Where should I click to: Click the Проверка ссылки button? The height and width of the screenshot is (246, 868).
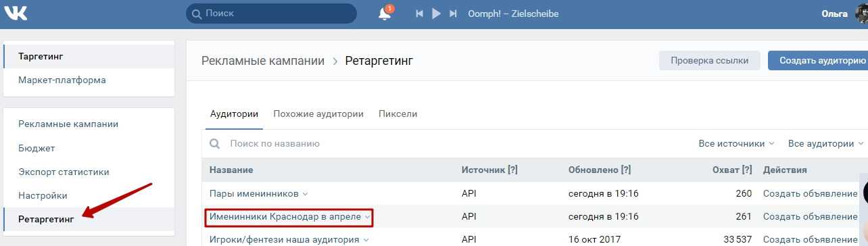(x=709, y=60)
